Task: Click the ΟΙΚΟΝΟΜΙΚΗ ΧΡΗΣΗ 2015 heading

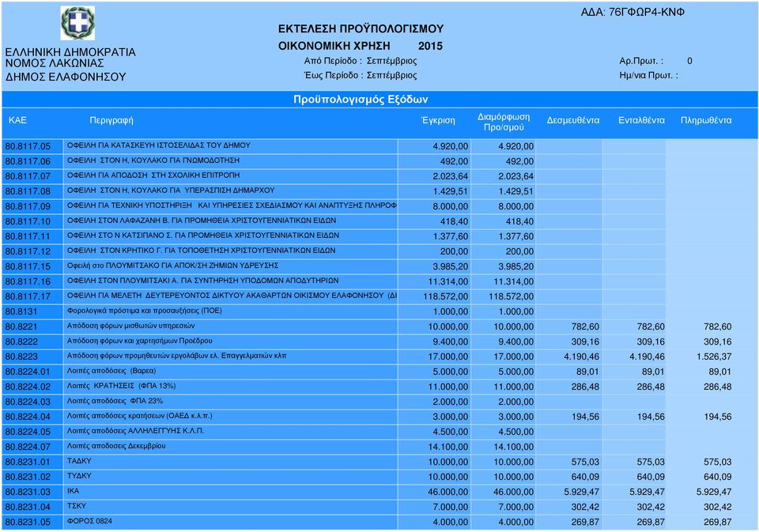Action: tap(361, 46)
